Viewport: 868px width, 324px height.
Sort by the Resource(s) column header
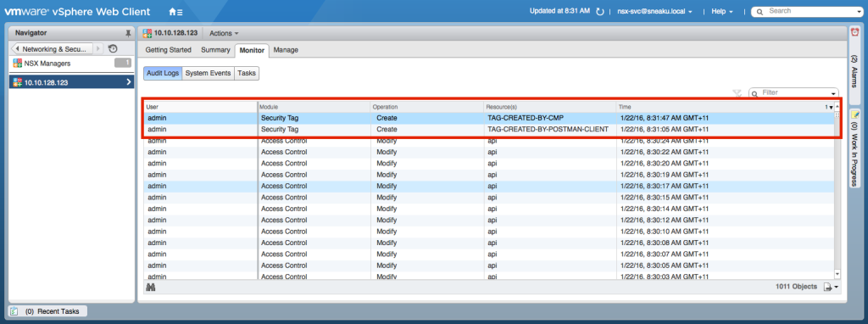(550, 107)
